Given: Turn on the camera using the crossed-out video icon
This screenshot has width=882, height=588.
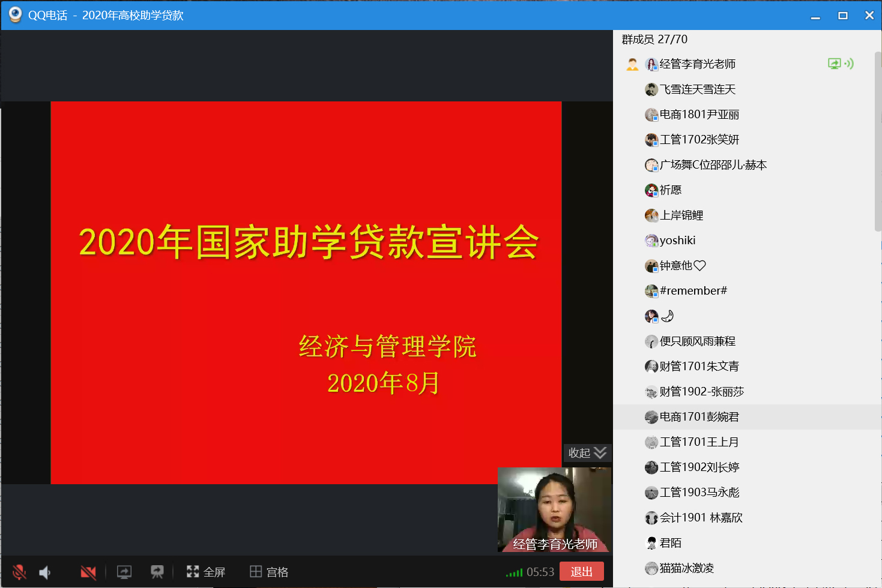Looking at the screenshot, I should tap(88, 572).
